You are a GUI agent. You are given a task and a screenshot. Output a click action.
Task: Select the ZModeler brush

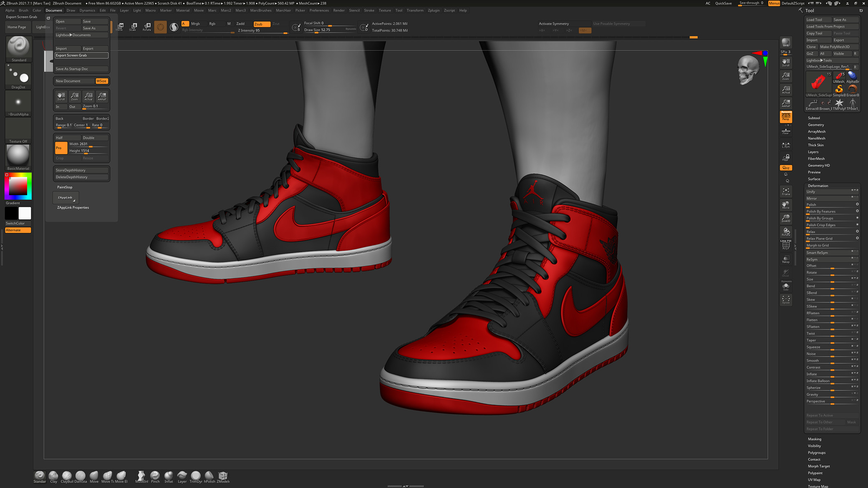click(x=223, y=477)
